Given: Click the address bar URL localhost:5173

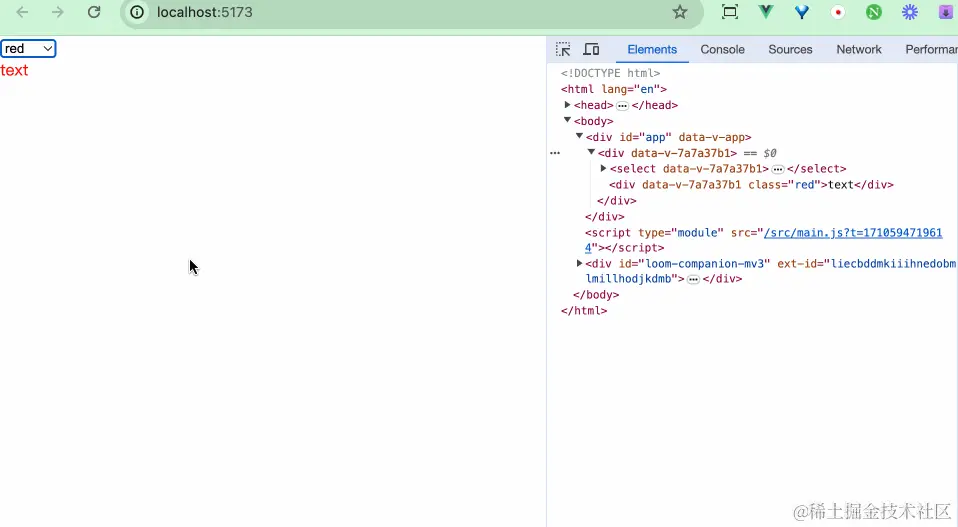Looking at the screenshot, I should pyautogui.click(x=205, y=12).
